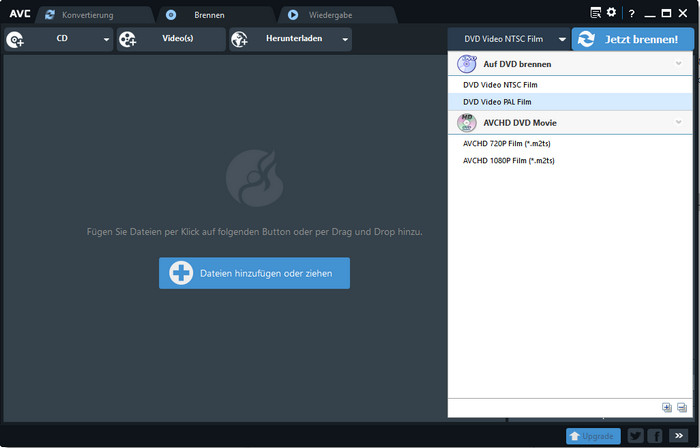Start burning with Jetzt brennen!

pos(633,39)
